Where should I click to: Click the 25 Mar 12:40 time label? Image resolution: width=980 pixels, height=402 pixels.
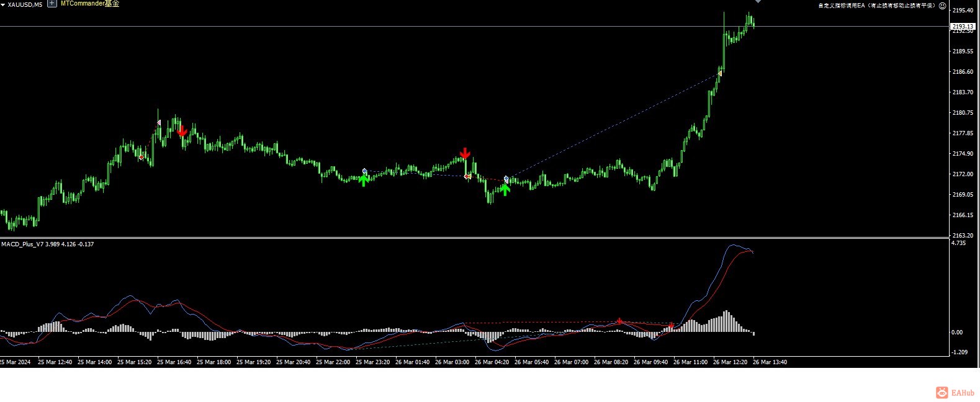click(x=55, y=362)
